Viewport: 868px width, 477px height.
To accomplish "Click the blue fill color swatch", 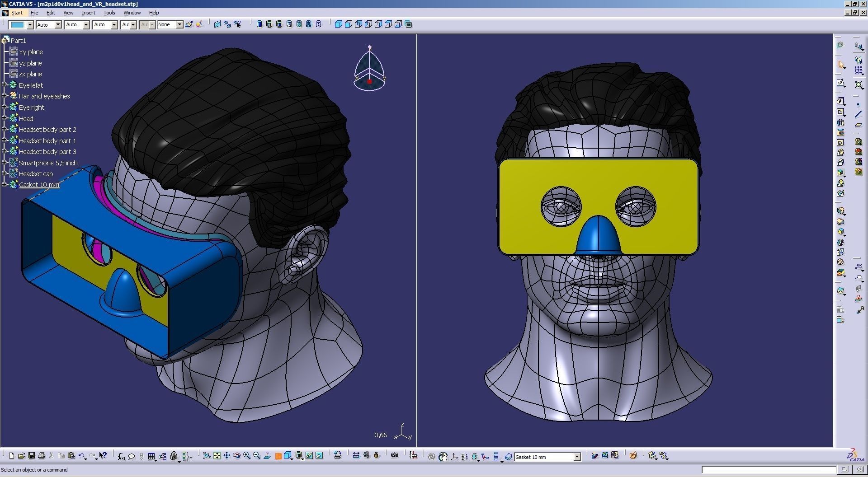I will [x=18, y=25].
